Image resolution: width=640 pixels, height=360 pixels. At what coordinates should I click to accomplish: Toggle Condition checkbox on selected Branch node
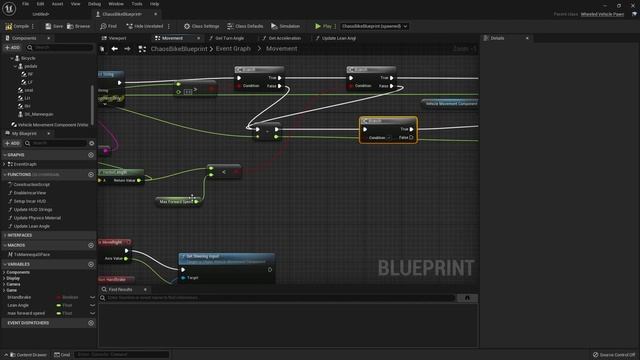click(x=389, y=138)
